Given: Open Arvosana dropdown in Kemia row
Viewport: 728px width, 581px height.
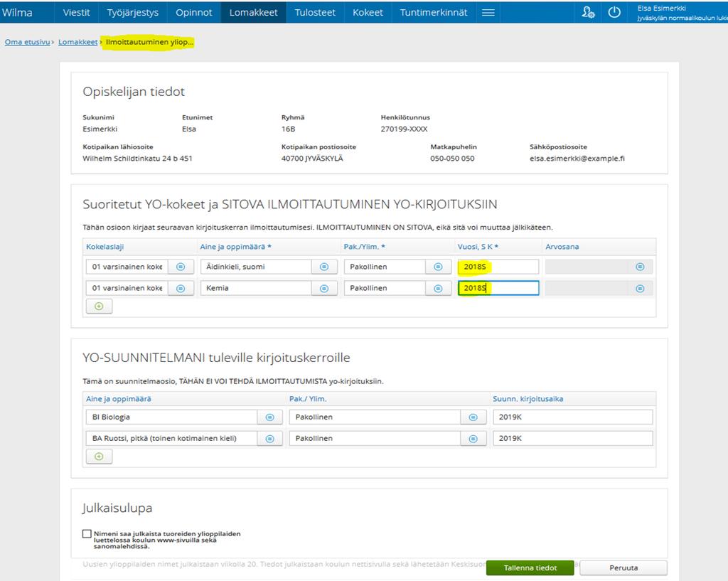Looking at the screenshot, I should [640, 288].
